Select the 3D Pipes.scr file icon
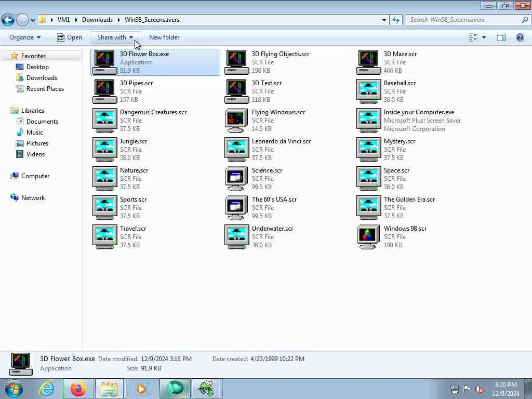This screenshot has height=399, width=532. (x=104, y=91)
